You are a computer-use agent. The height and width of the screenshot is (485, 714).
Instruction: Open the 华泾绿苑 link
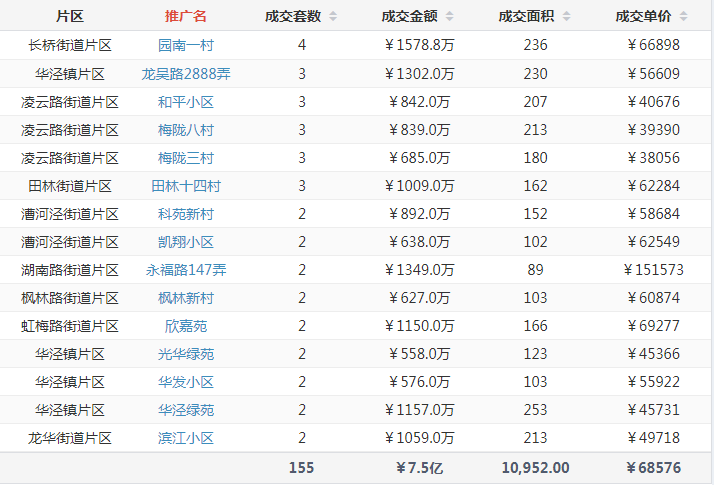[x=186, y=410]
